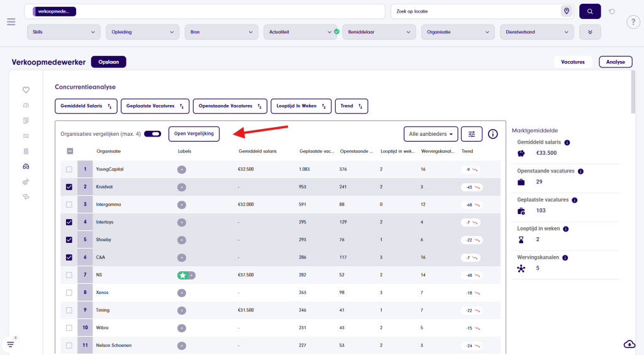Click the Open Vergelijking button
Viewport: 644px width, 355px height.
194,133
